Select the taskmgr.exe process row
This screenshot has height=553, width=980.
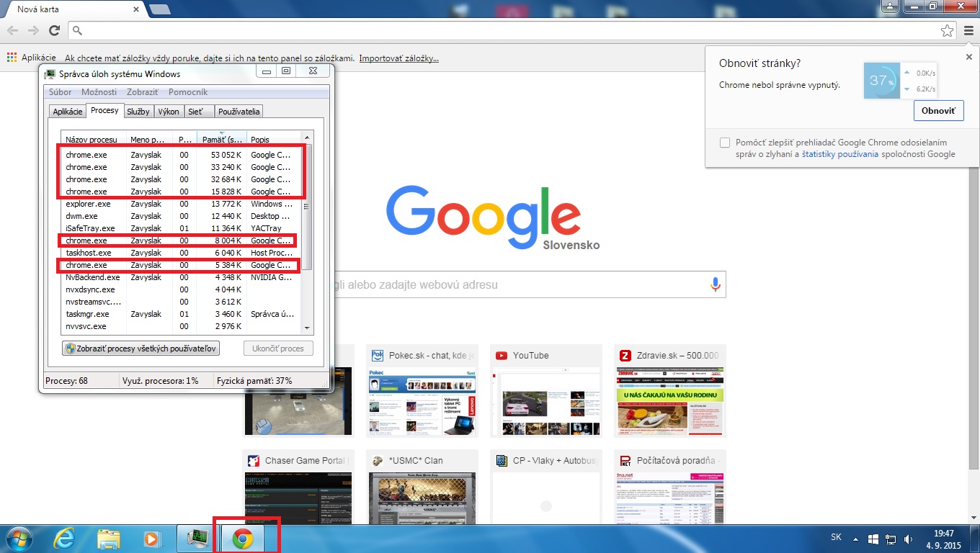[181, 314]
